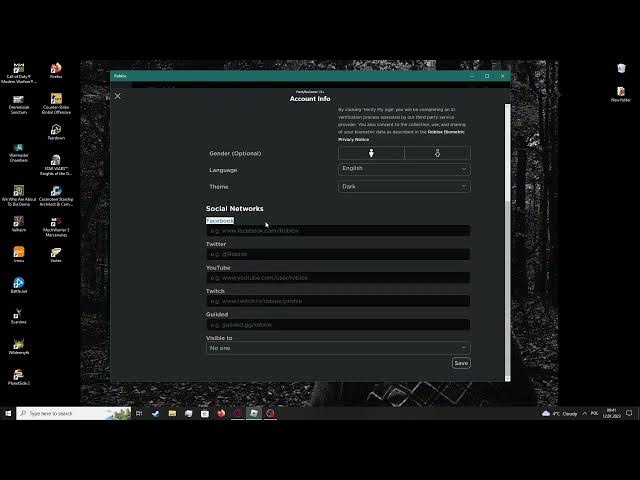Click the Twitter input field
This screenshot has width=640, height=480.
(x=338, y=254)
